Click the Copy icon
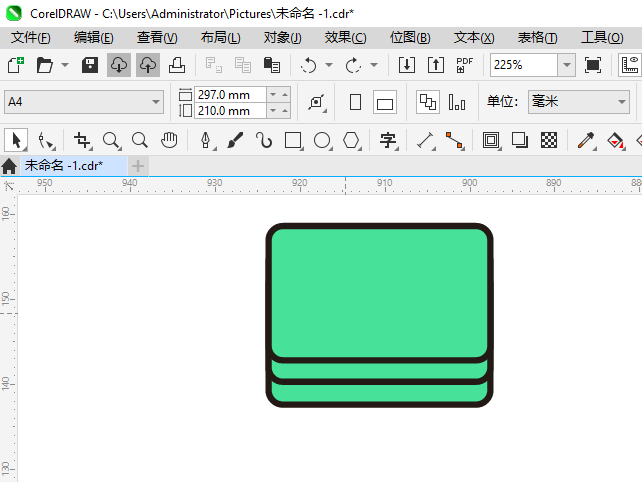 coord(242,65)
